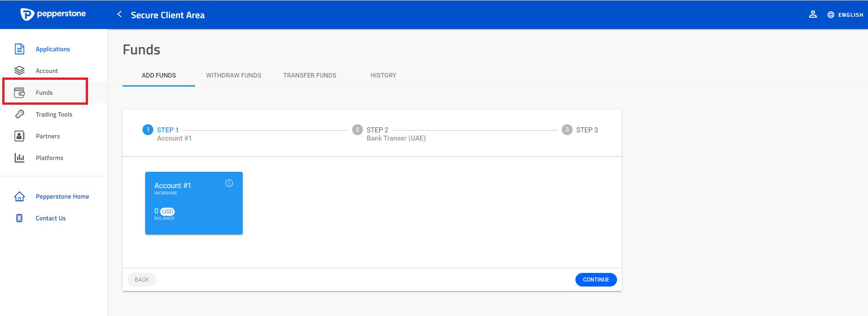Click the Partners contact icon
Screen dimensions: 868x316
point(20,136)
